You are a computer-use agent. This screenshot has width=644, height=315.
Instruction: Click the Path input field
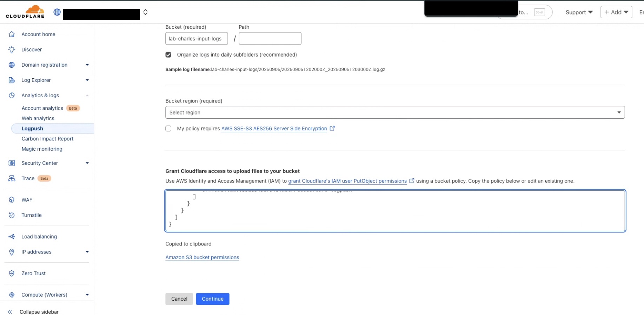(270, 39)
